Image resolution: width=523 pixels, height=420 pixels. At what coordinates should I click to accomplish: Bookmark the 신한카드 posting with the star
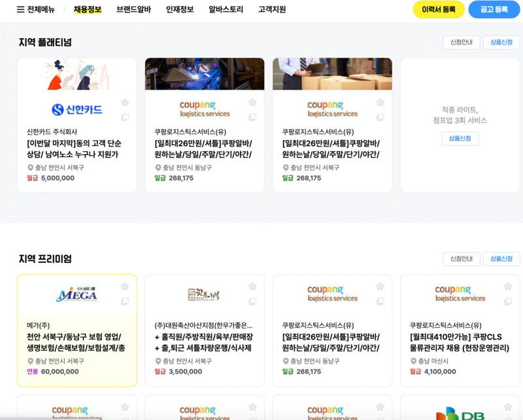[x=124, y=102]
